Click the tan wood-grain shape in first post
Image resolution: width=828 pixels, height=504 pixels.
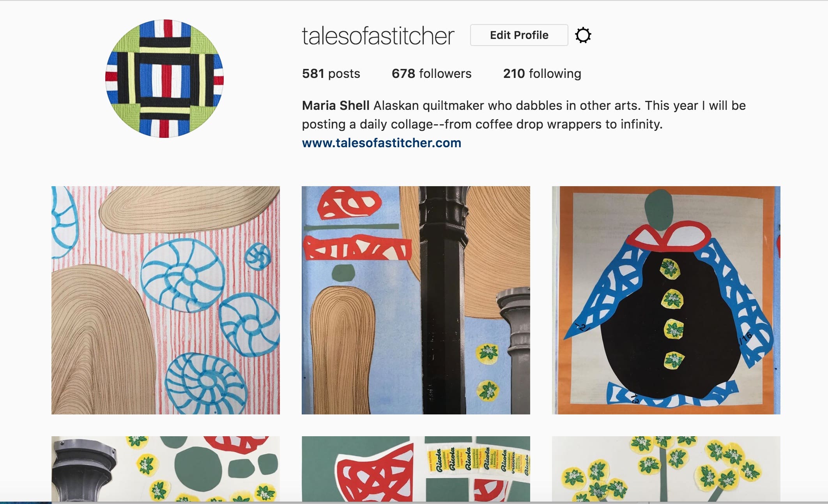coord(101,339)
